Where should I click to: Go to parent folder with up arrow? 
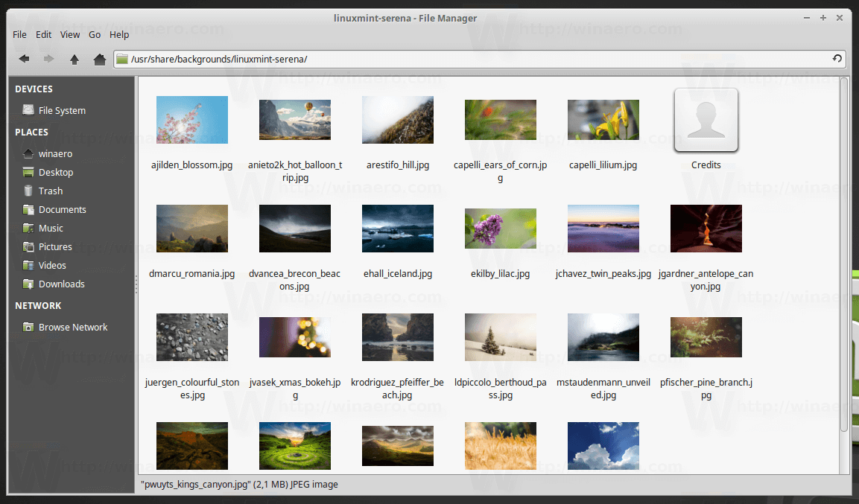point(74,59)
